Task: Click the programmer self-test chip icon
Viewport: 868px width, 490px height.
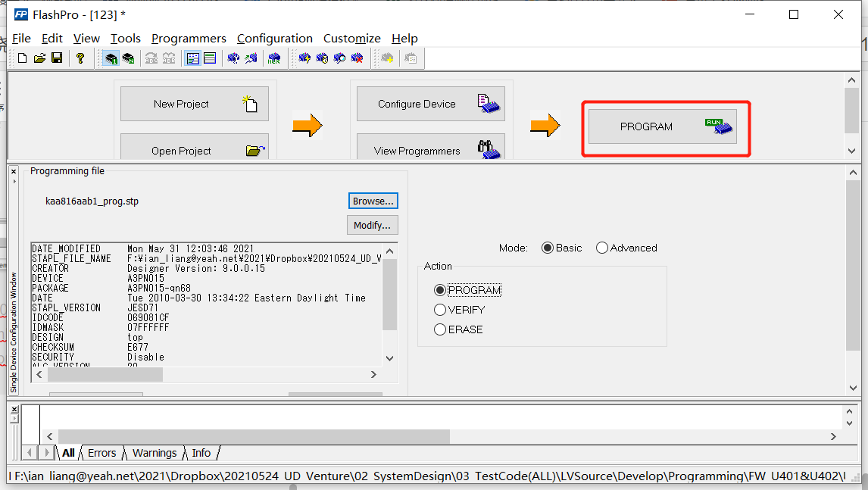Action: (321, 58)
